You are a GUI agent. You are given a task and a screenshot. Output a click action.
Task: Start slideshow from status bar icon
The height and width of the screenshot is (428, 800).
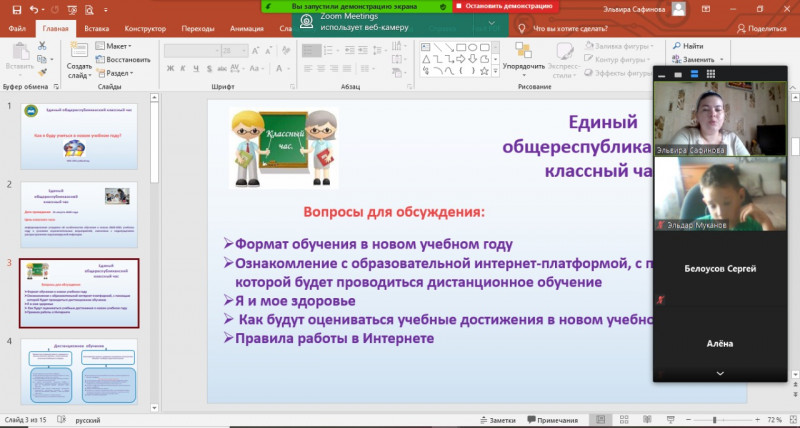pyautogui.click(x=670, y=419)
